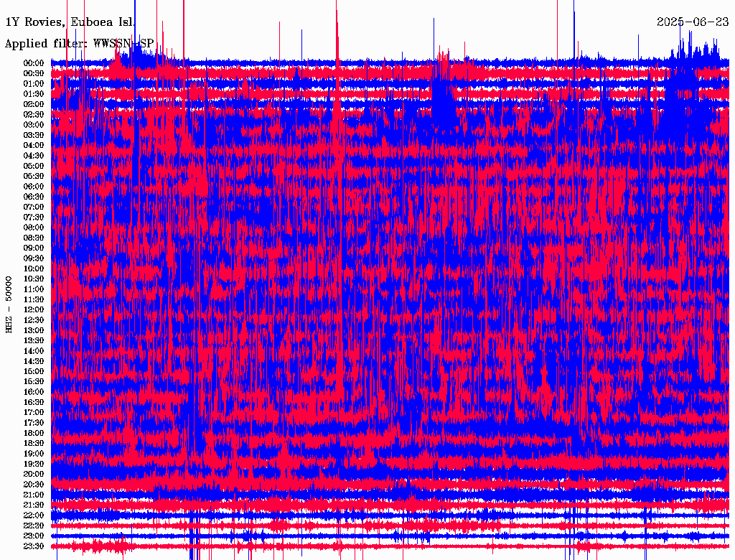Select the 02:30 time label
735x560 pixels.
(x=34, y=114)
